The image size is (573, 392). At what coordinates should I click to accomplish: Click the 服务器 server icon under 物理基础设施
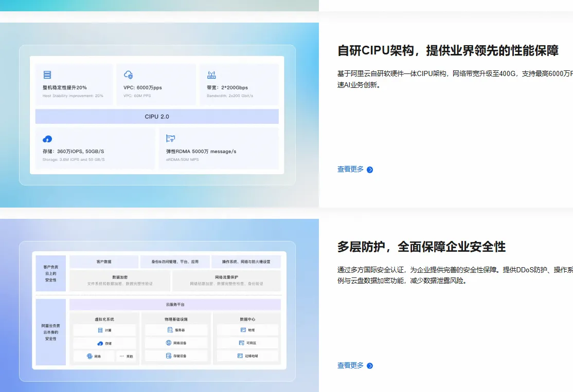pos(170,330)
